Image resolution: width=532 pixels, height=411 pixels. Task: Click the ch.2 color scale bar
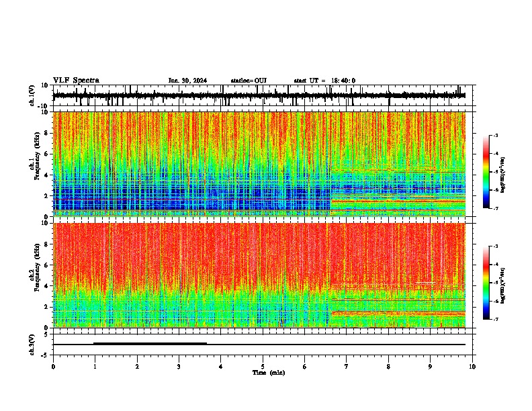tap(486, 283)
